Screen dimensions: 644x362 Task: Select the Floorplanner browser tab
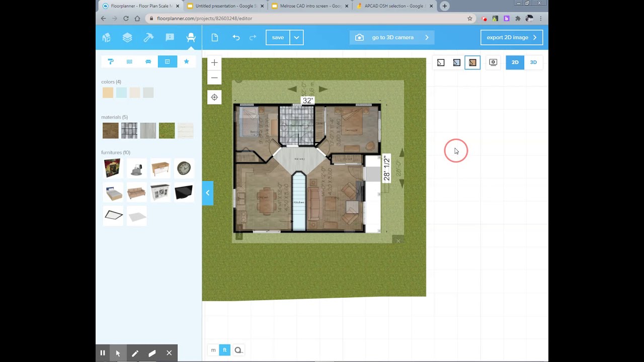(x=140, y=6)
